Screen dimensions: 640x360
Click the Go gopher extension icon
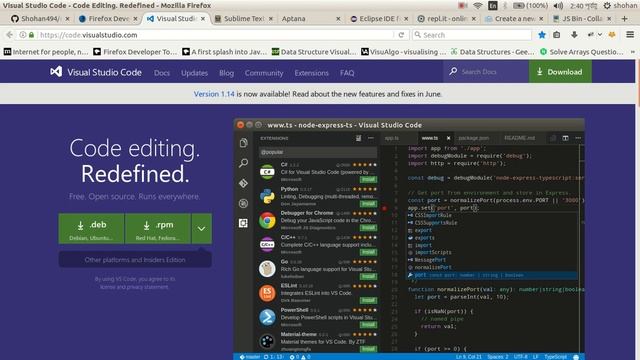pyautogui.click(x=267, y=269)
